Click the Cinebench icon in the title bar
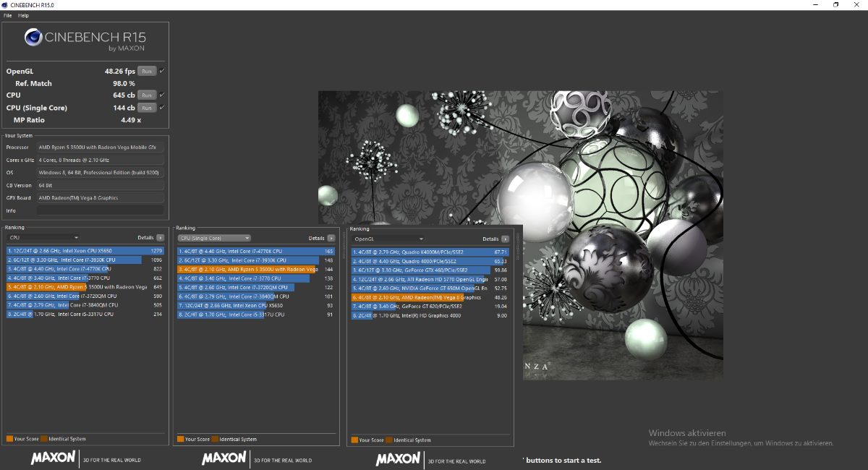Viewport: 868px width, 470px height. click(x=5, y=5)
